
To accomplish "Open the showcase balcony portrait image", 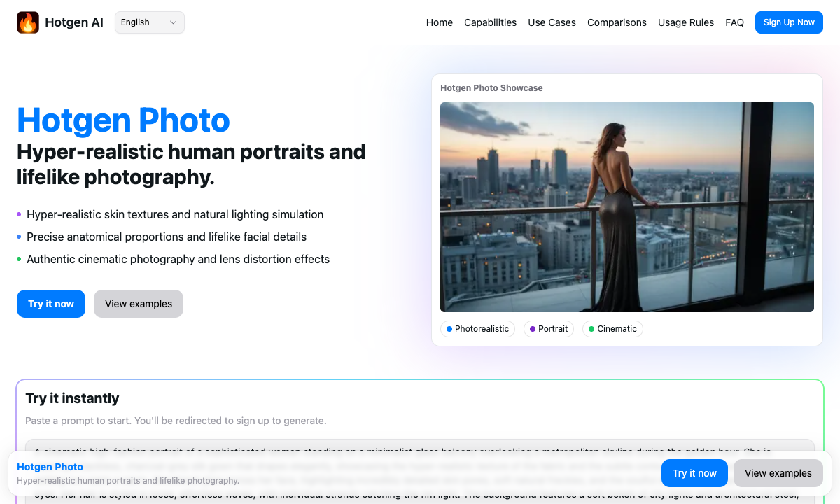I will [x=626, y=206].
